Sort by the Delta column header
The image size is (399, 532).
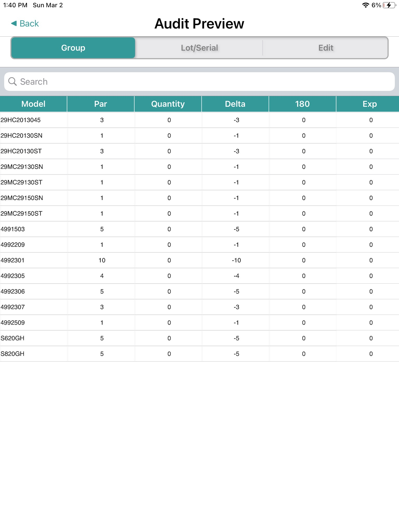(x=235, y=104)
